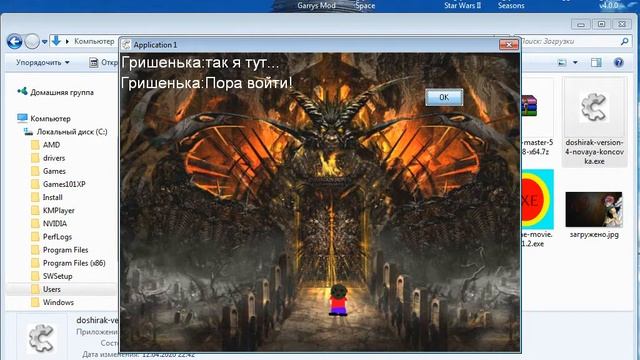Expand the view options dropdown arrow
Screen dimensions: 640x360
[575, 62]
